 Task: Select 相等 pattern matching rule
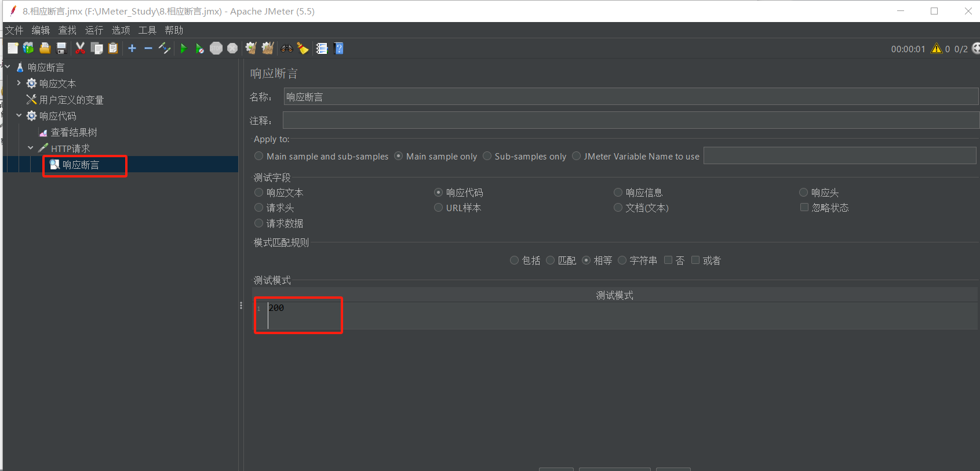pyautogui.click(x=586, y=260)
